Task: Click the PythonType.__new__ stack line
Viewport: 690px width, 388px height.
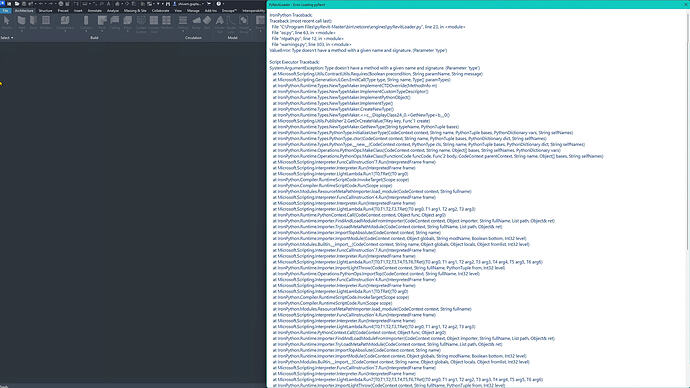Action: (x=429, y=144)
